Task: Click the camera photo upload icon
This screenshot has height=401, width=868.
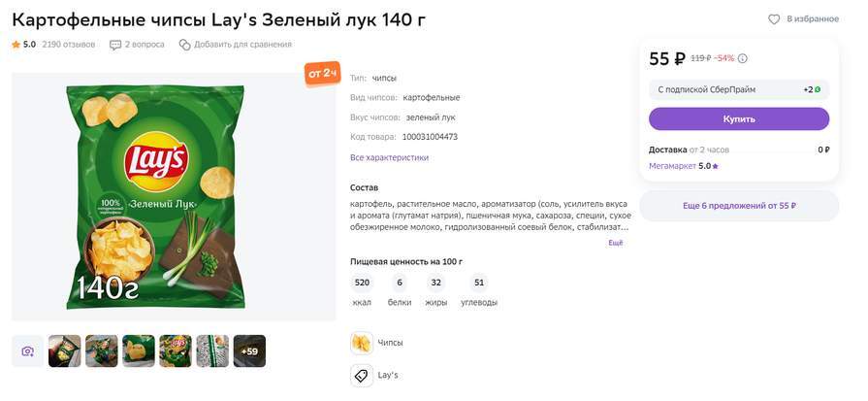Action: pos(27,351)
